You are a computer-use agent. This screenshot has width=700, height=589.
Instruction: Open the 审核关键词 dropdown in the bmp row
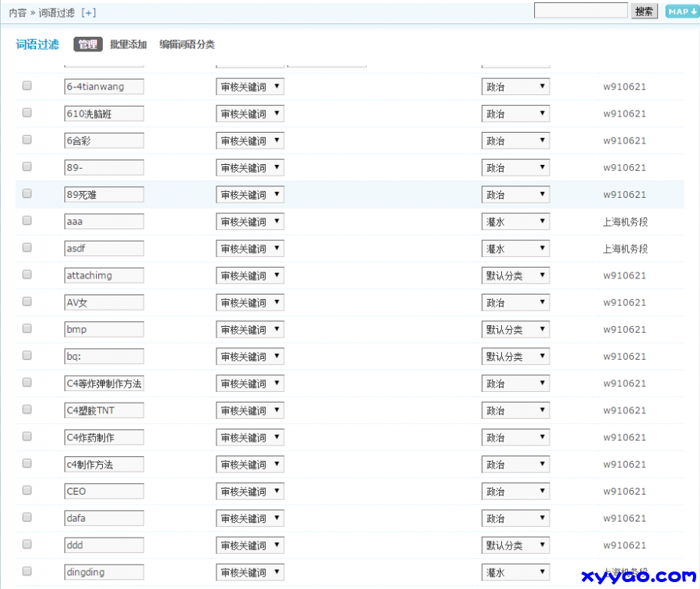click(250, 329)
